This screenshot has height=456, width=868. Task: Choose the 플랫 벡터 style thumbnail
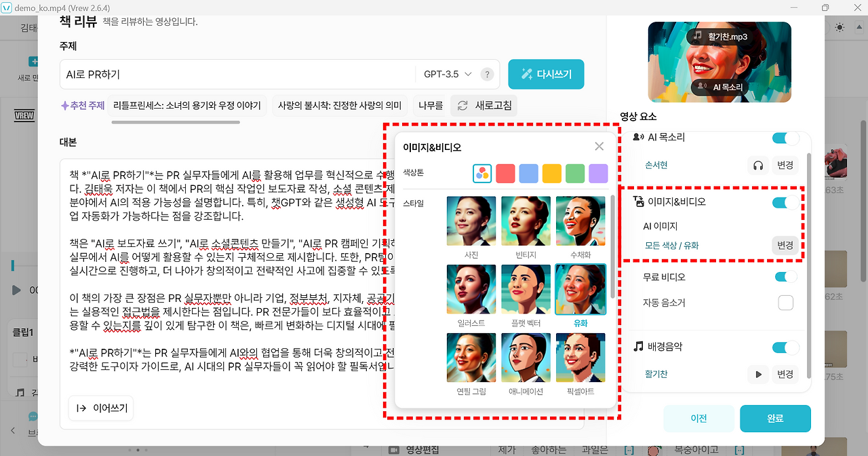pos(526,289)
